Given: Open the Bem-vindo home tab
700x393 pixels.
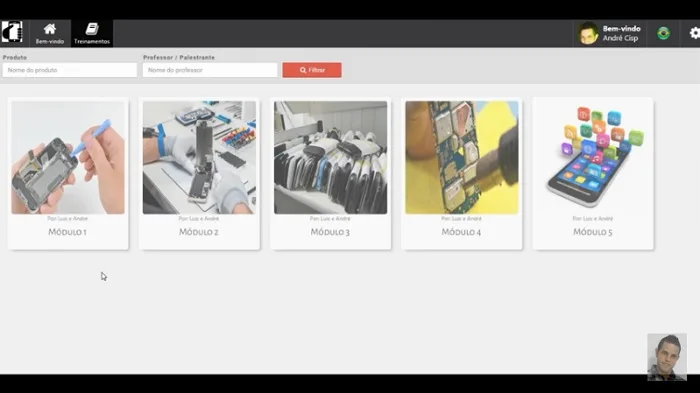Looking at the screenshot, I should pos(50,33).
